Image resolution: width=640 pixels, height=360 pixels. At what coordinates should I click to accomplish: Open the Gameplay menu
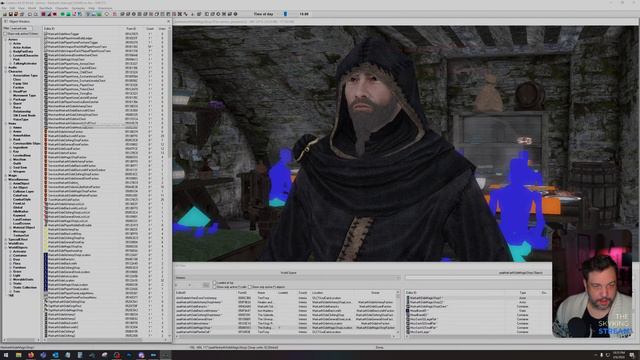click(x=78, y=8)
